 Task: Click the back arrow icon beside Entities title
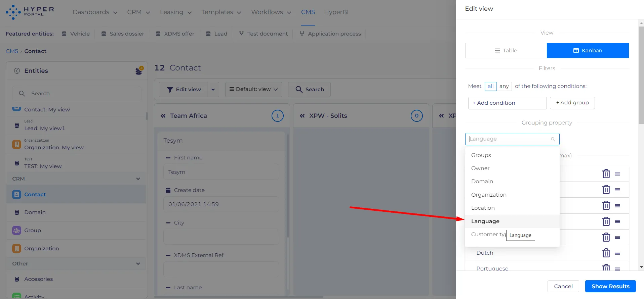[x=17, y=71]
